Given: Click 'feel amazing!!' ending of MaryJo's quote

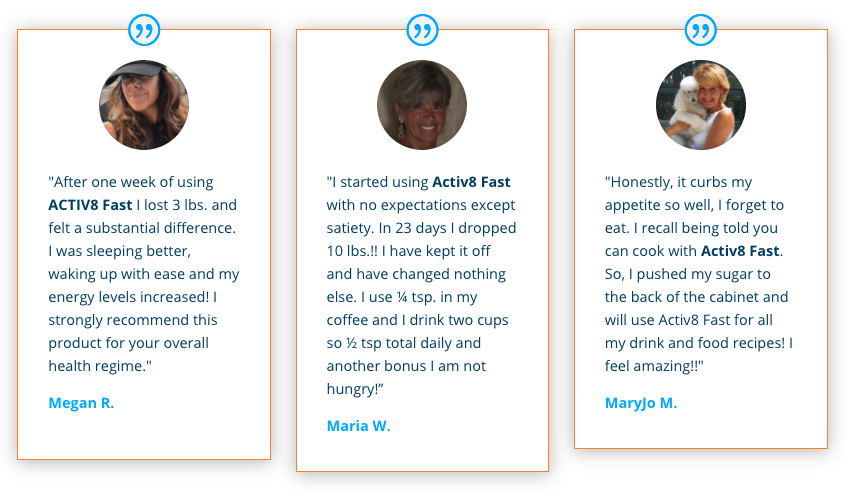Looking at the screenshot, I should click(x=654, y=367).
